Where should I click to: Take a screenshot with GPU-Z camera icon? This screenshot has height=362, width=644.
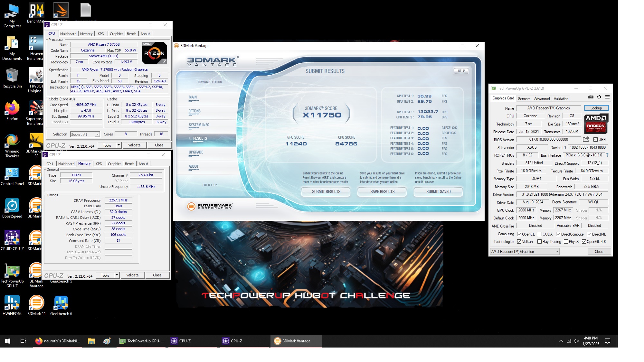[x=591, y=97]
